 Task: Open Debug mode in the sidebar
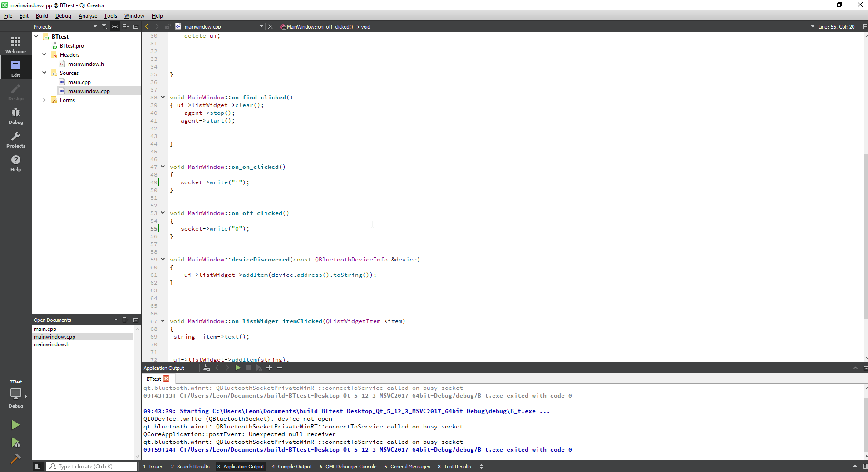click(16, 116)
